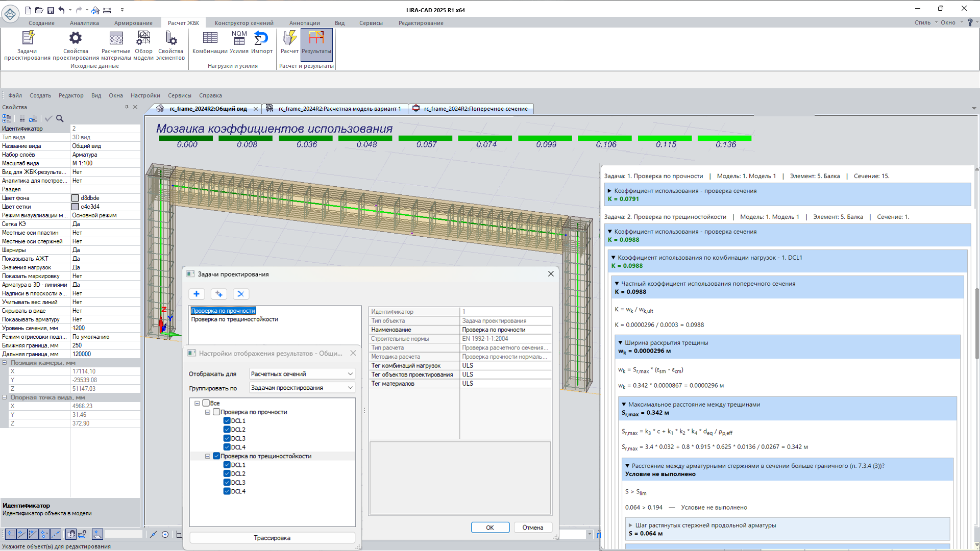Toggle the Проверка по трещиностойкости checkbox
This screenshot has height=551, width=980.
coord(216,456)
